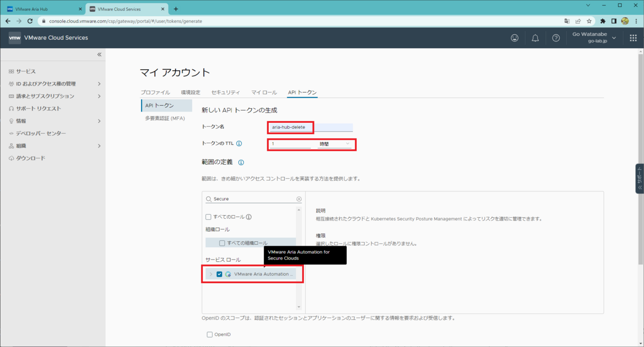The image size is (644, 347).
Task: Open サービス in the sidebar
Action: [26, 71]
